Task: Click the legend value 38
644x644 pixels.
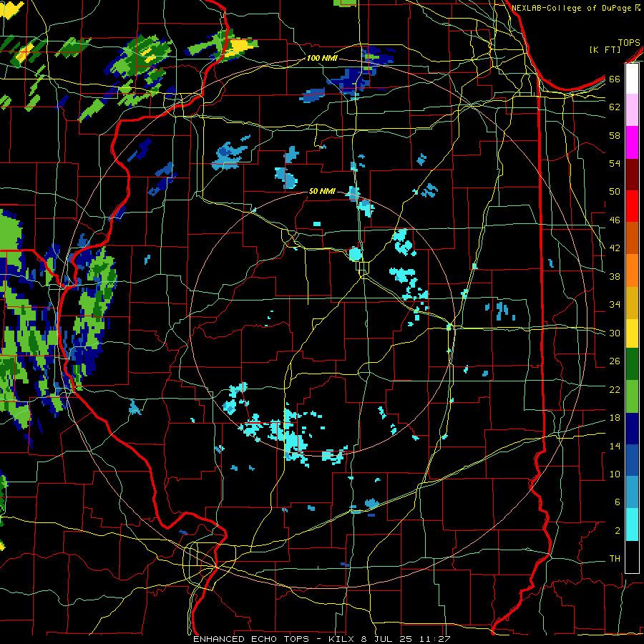Action: (615, 276)
